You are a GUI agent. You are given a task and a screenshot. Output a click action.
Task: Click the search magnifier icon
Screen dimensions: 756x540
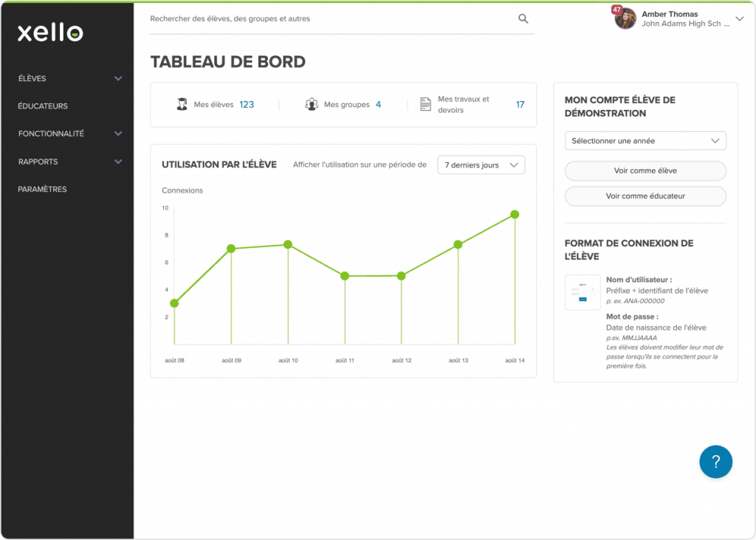coord(523,19)
